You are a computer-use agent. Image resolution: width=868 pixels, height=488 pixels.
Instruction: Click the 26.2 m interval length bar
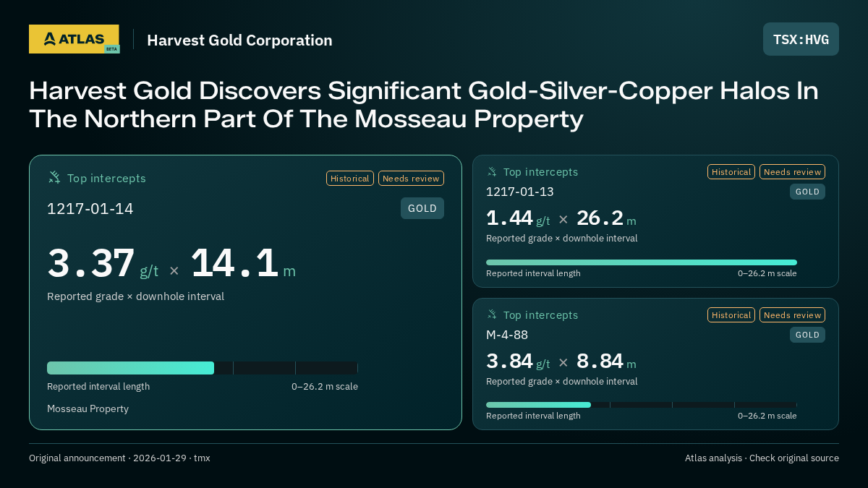[642, 262]
